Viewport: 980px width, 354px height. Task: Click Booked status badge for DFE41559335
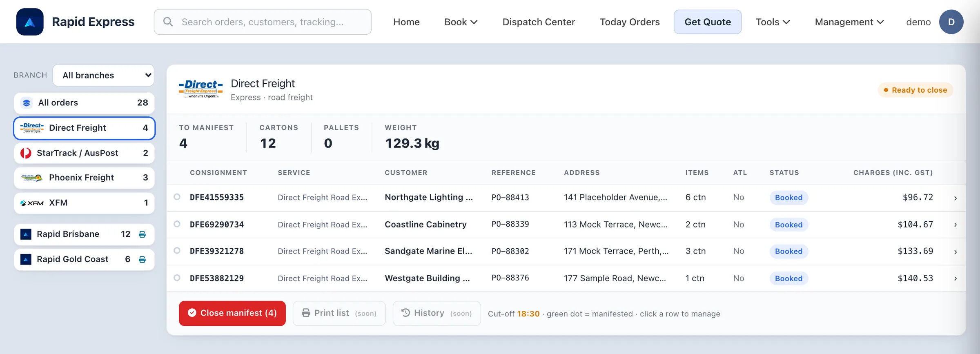coord(788,198)
